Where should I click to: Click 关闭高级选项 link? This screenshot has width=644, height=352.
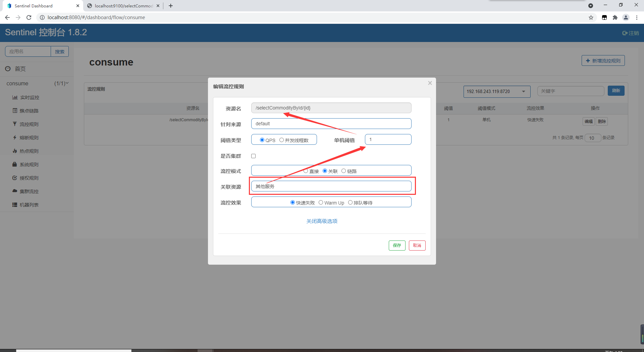(322, 221)
